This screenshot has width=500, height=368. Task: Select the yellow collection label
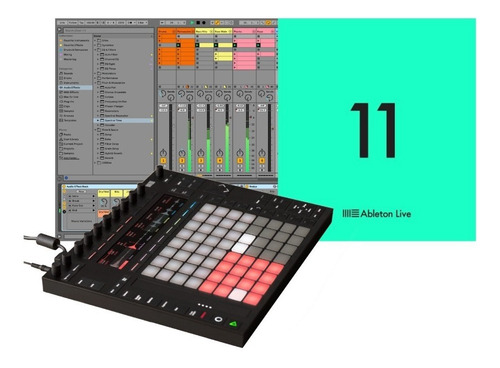74,45
